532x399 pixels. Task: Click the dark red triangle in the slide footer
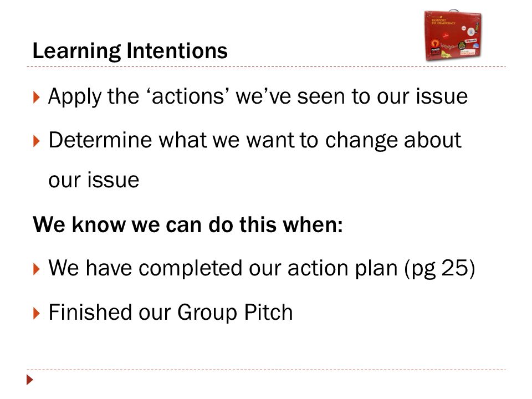coord(30,380)
